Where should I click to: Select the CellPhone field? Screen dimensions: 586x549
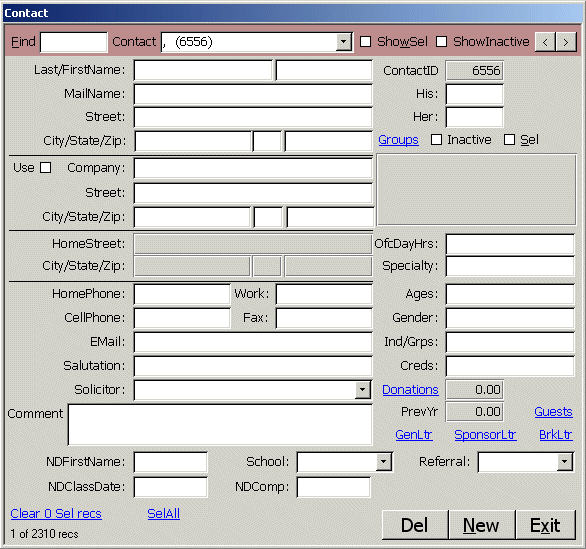182,318
